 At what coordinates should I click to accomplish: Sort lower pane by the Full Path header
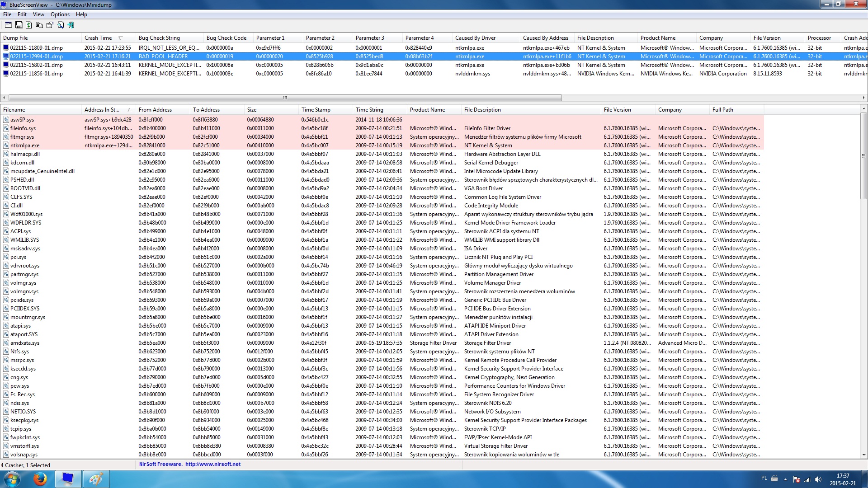tap(737, 110)
